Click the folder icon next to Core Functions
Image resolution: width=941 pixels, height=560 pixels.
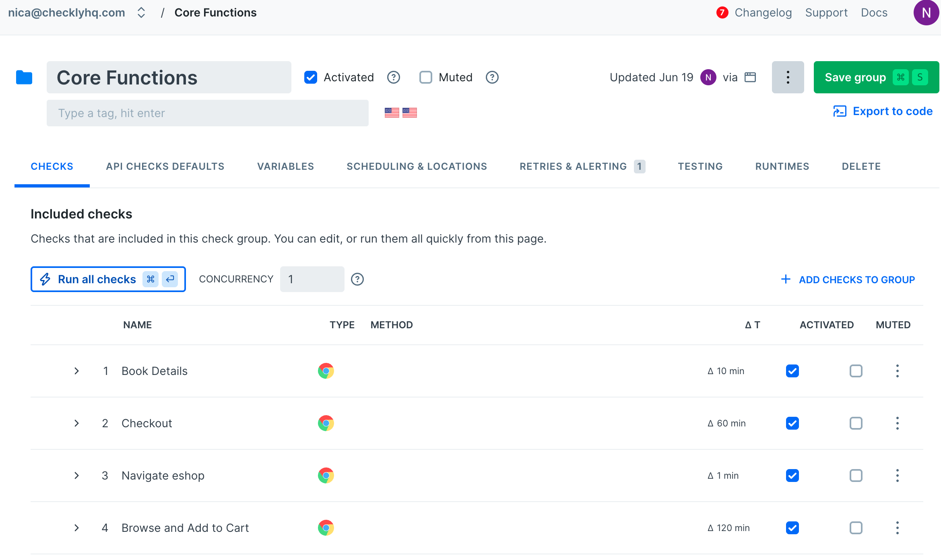pyautogui.click(x=24, y=77)
